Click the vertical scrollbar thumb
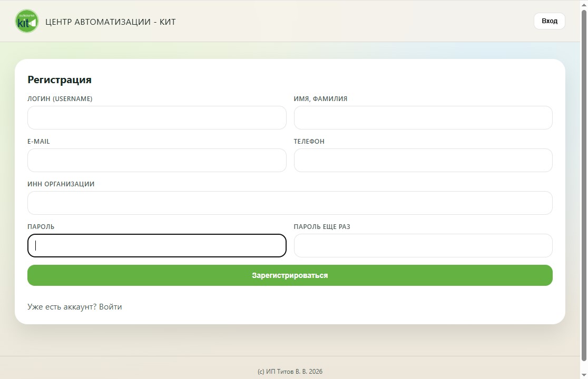Image resolution: width=588 pixels, height=379 pixels. click(x=584, y=184)
